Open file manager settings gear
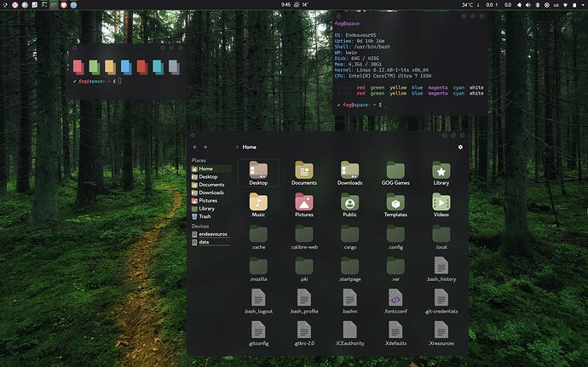Image resolution: width=588 pixels, height=367 pixels. [460, 147]
